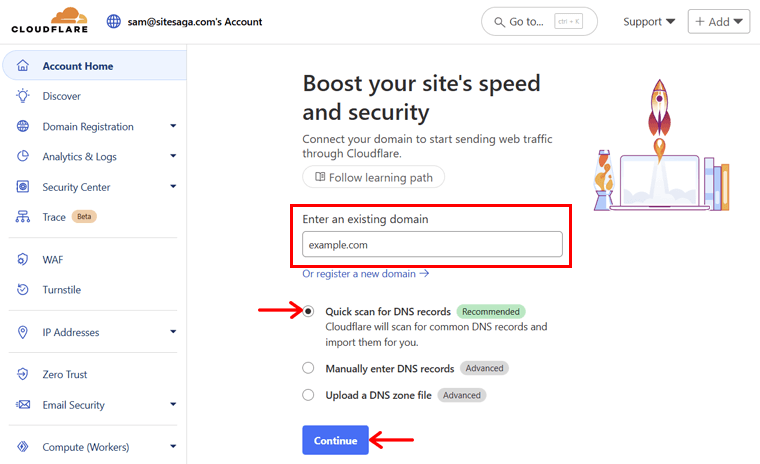Viewport: 760px width, 464px height.
Task: Select Quick scan for DNS records radio
Action: pos(308,311)
